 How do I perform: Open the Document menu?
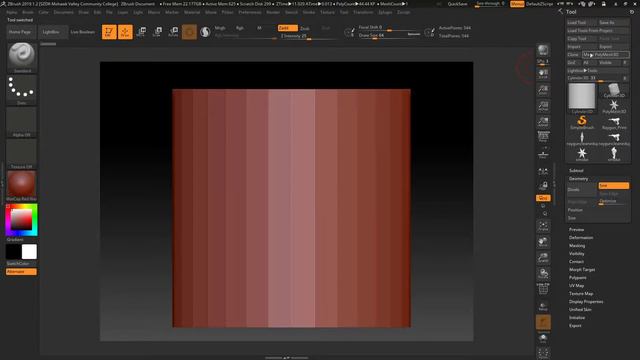point(63,12)
